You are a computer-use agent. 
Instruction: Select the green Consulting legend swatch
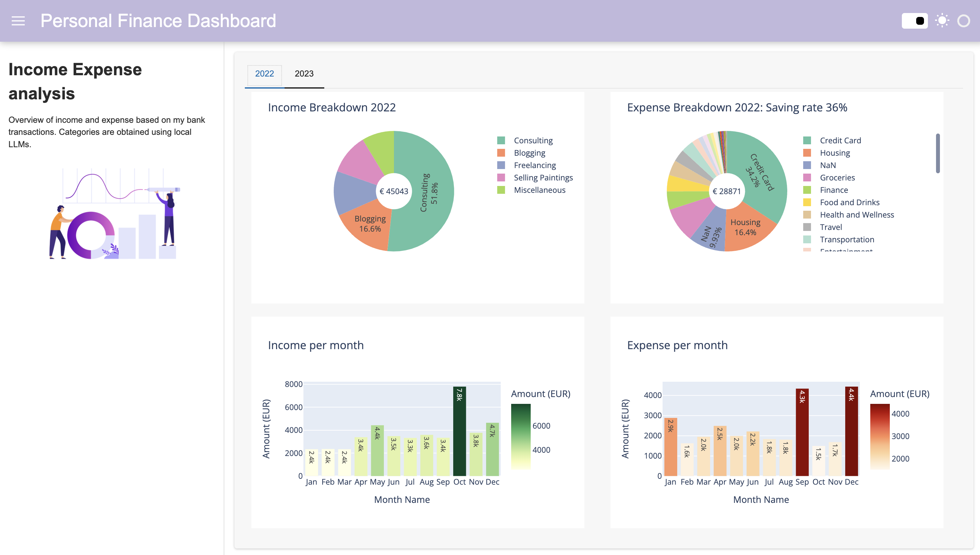[x=501, y=140]
